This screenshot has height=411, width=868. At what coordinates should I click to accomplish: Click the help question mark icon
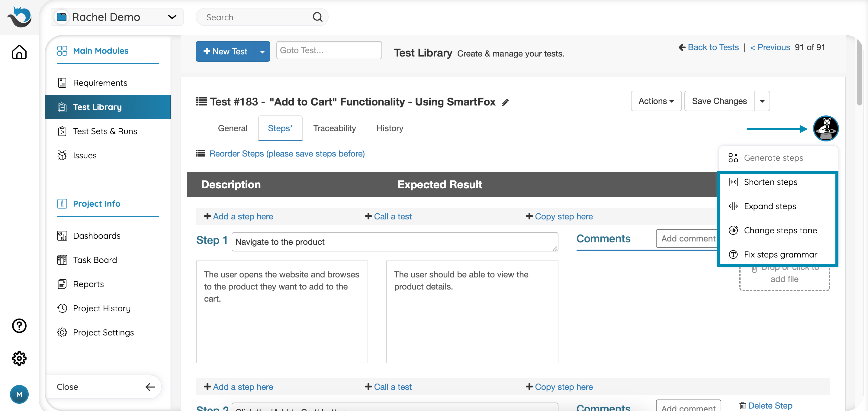tap(19, 325)
